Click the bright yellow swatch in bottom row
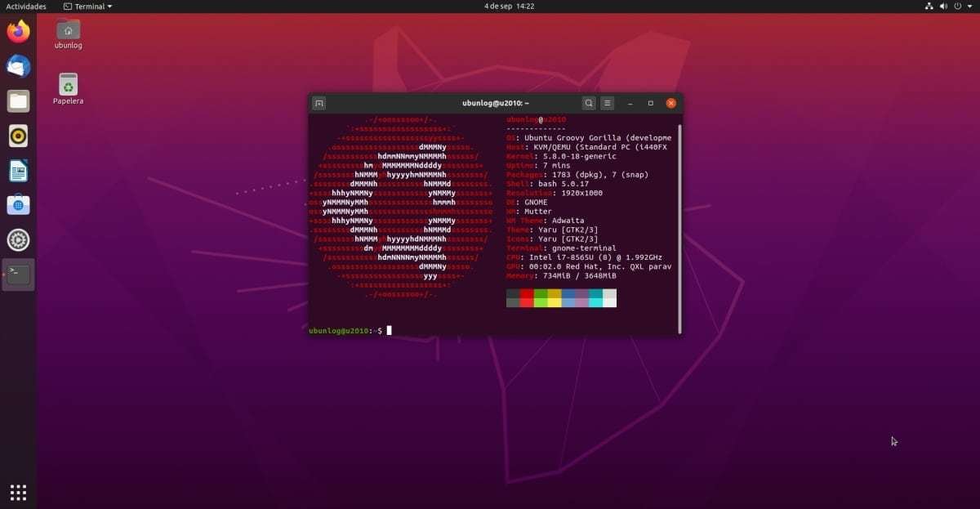Screen dimensions: 980x509 click(x=555, y=302)
